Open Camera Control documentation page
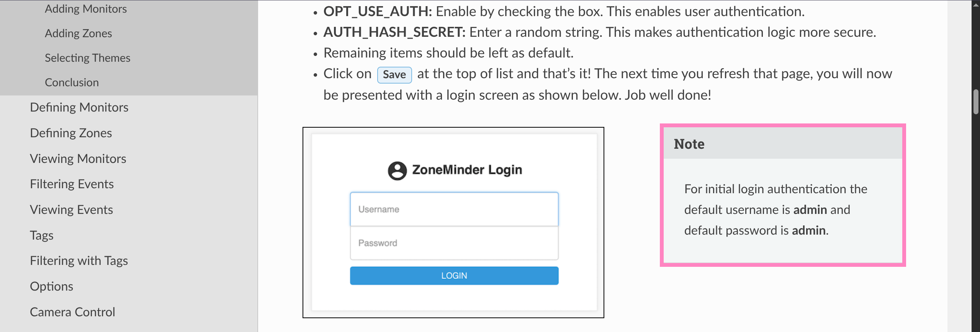This screenshot has height=332, width=980. 72,312
